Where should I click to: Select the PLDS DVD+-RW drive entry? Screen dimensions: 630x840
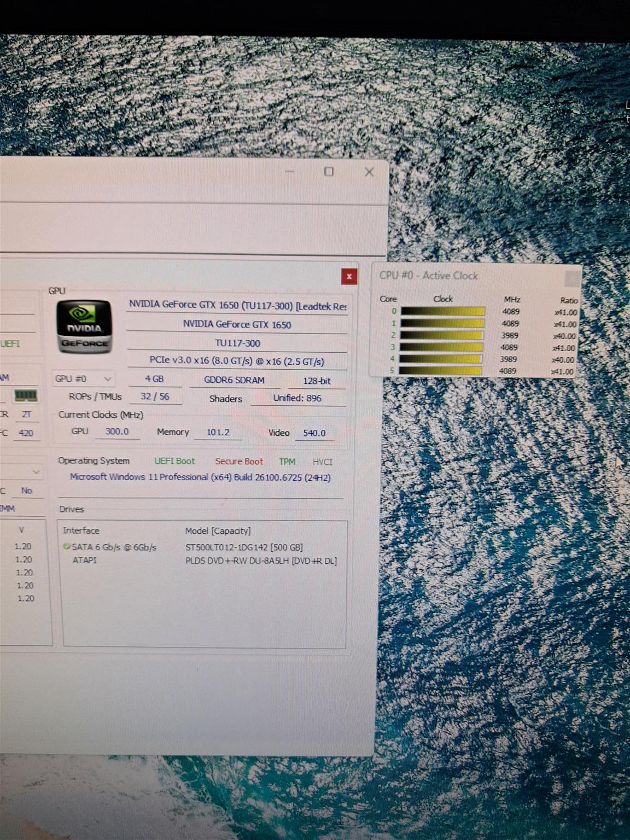260,561
